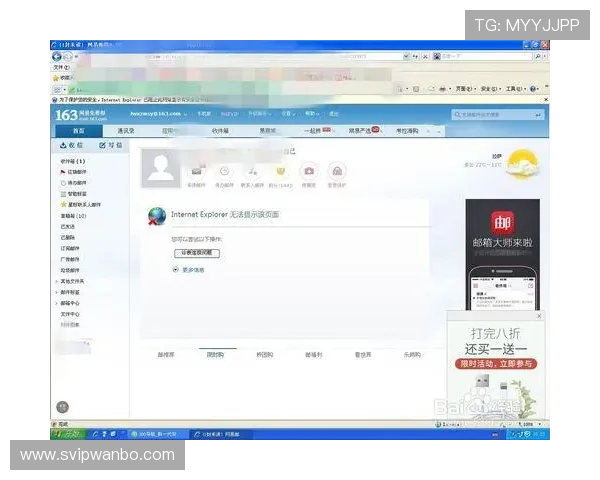Click the user avatar placeholder
This screenshot has width=600, height=480.
tap(161, 168)
